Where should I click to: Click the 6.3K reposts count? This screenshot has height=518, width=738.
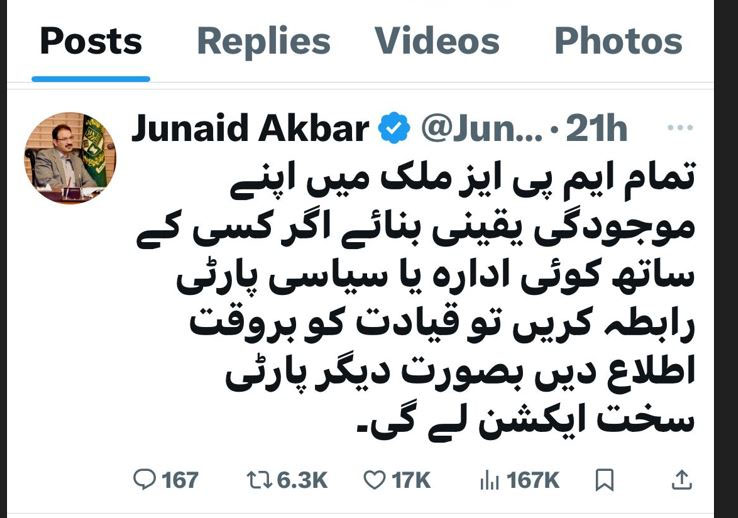click(x=302, y=480)
